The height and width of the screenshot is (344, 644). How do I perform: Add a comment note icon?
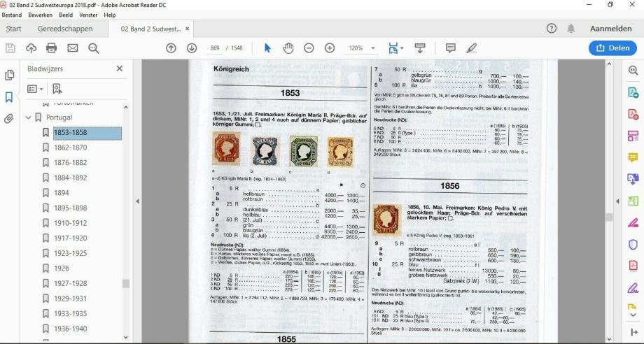tap(451, 48)
